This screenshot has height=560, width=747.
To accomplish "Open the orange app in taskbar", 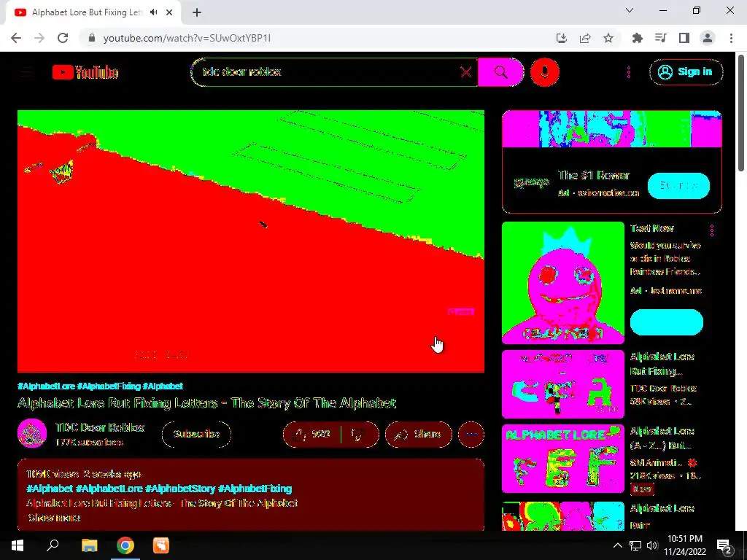I will point(161,545).
